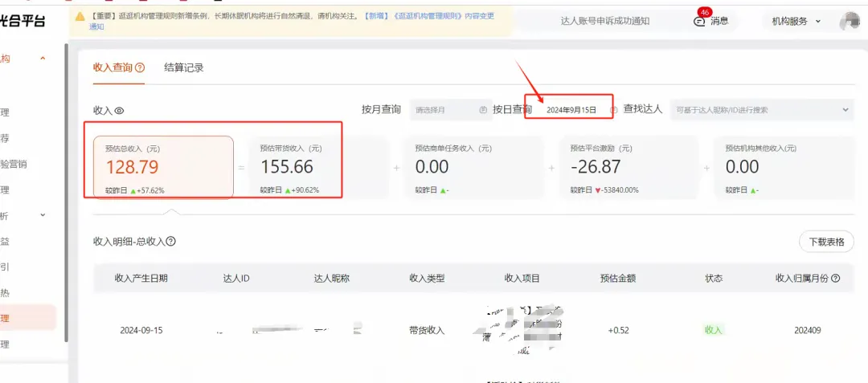Click the sidebar scrollbar
The image size is (868, 383).
tap(67, 194)
